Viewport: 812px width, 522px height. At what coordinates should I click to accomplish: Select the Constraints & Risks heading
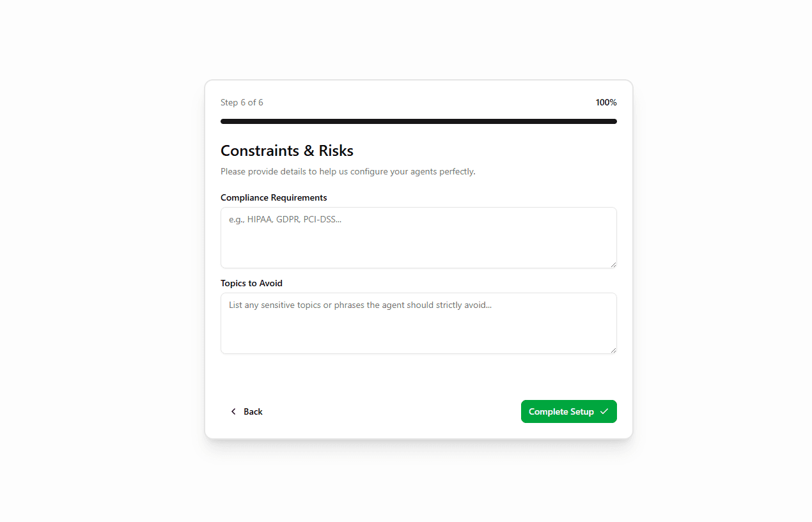point(286,151)
